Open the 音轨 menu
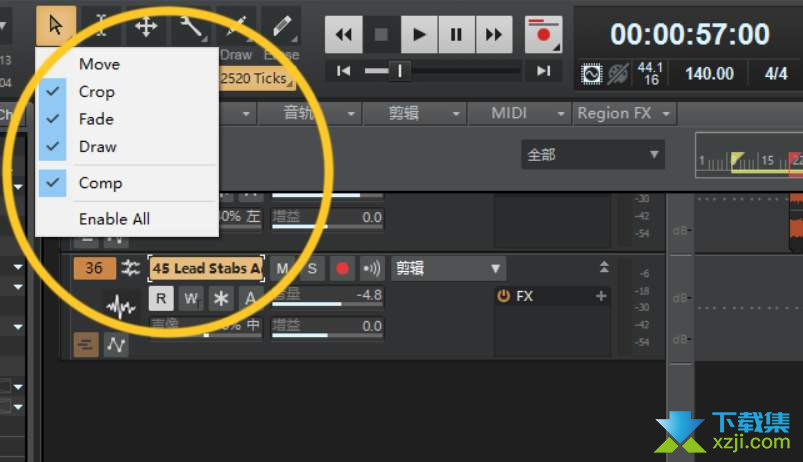 click(x=309, y=113)
